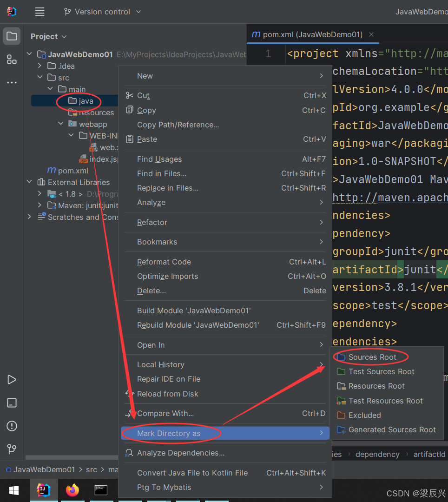The width and height of the screenshot is (448, 502).
Task: Choose Test Resources Root option
Action: 387,401
